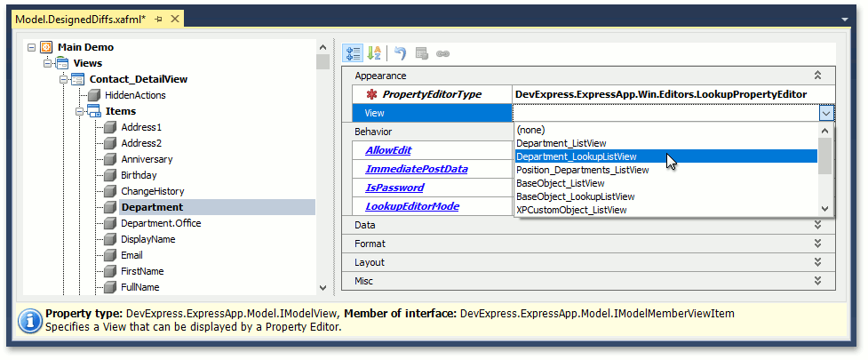Choose Position_Departments_ListView from the dropdown
Viewport: 868px width, 360px height.
click(x=666, y=170)
